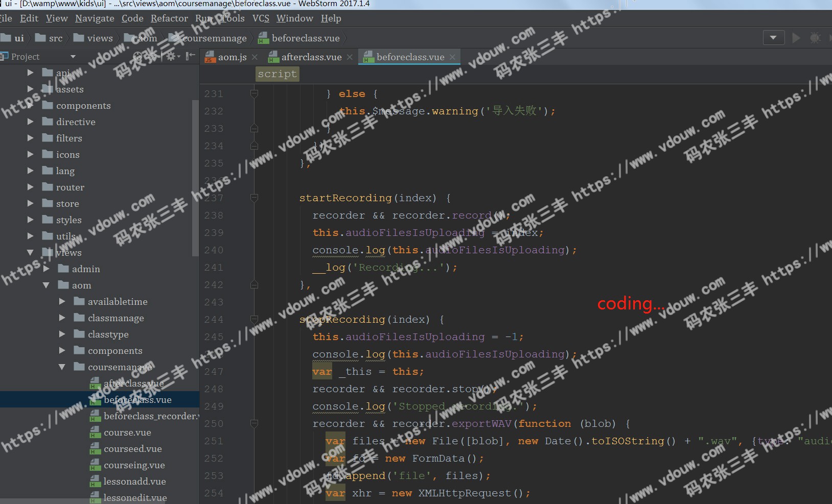
Task: Open the run configuration dropdown
Action: (x=773, y=38)
